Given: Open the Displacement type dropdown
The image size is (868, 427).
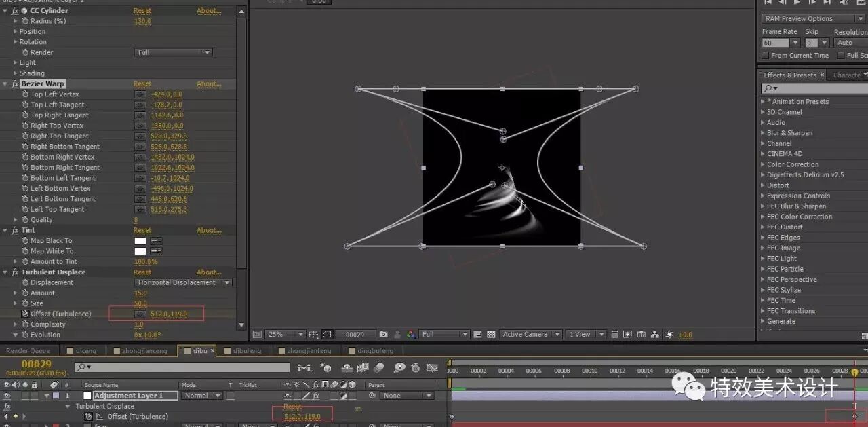Looking at the screenshot, I should [183, 282].
